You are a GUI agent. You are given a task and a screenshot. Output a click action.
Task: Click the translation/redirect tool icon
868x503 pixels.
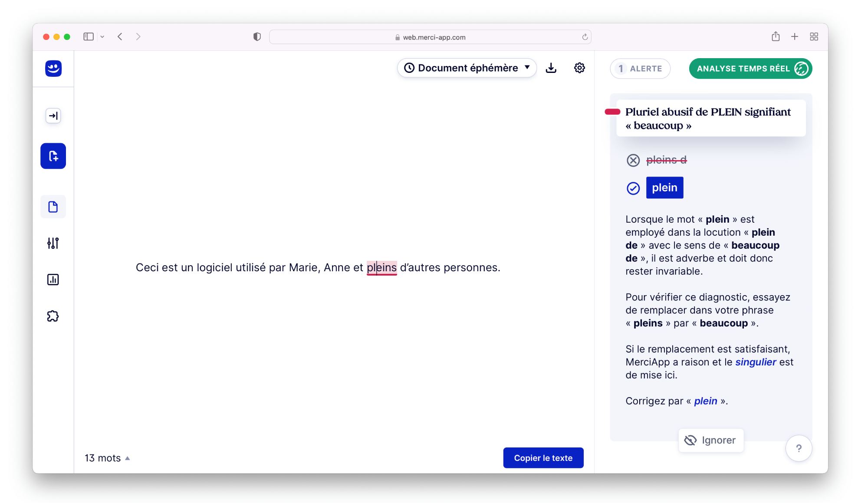point(53,115)
